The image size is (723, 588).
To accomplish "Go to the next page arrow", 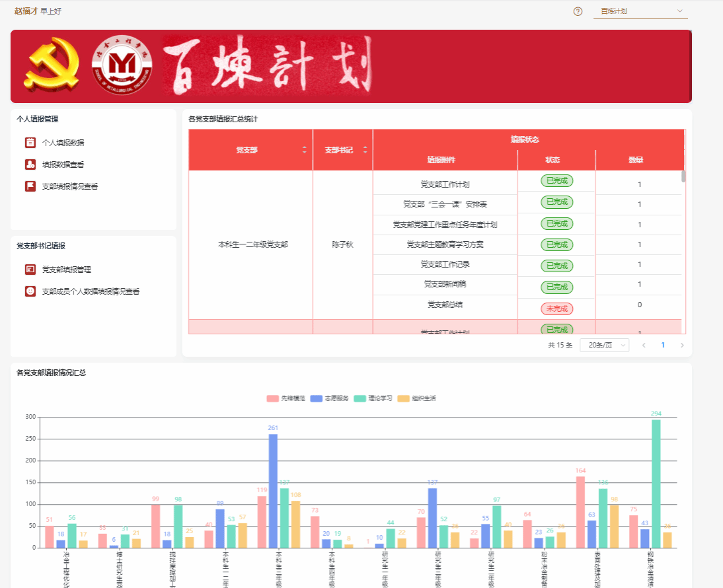I will tap(682, 345).
